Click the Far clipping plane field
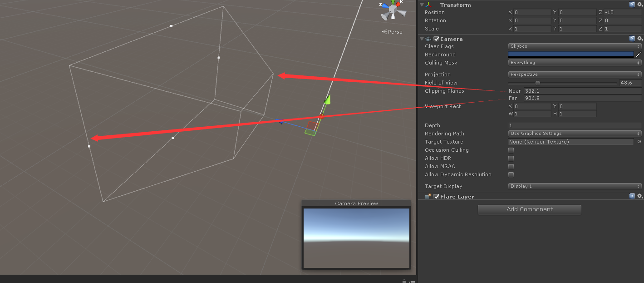Image resolution: width=644 pixels, height=283 pixels. tap(582, 98)
